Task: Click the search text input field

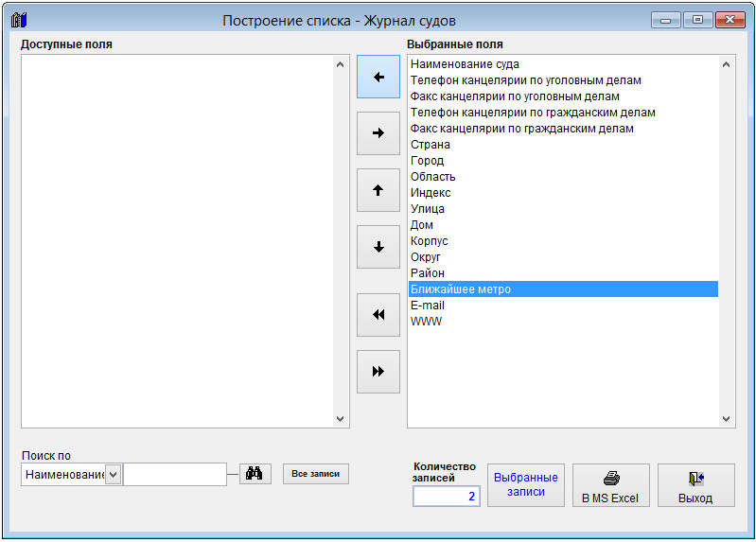Action: [x=175, y=475]
